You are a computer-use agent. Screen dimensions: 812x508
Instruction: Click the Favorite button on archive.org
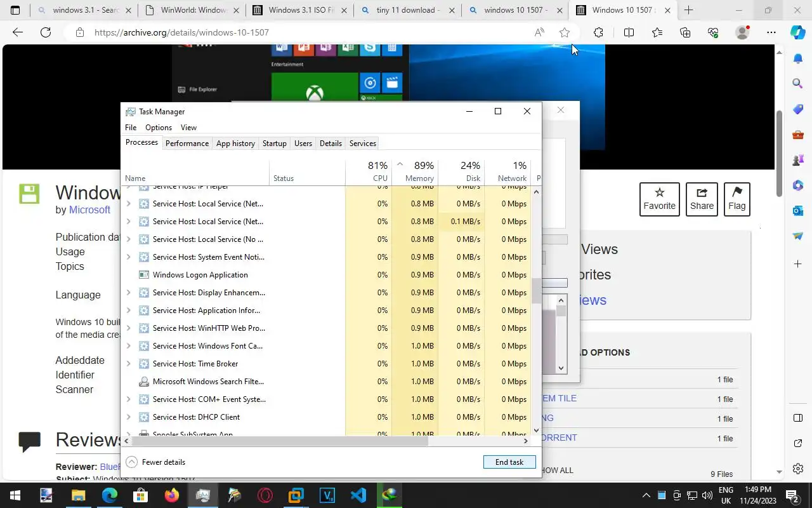click(660, 199)
